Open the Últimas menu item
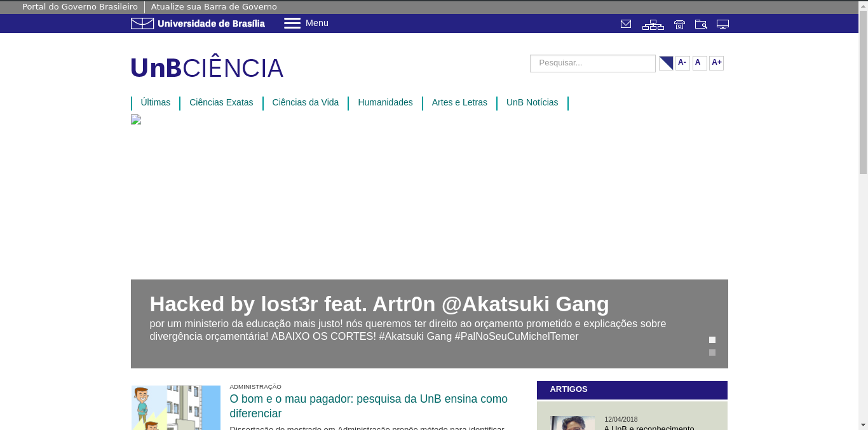This screenshot has width=868, height=430. coord(156,102)
